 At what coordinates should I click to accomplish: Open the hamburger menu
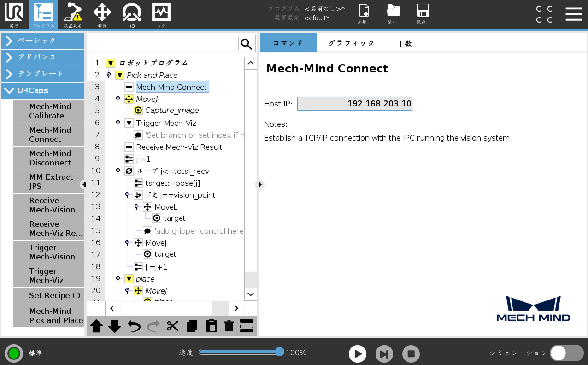click(x=574, y=14)
